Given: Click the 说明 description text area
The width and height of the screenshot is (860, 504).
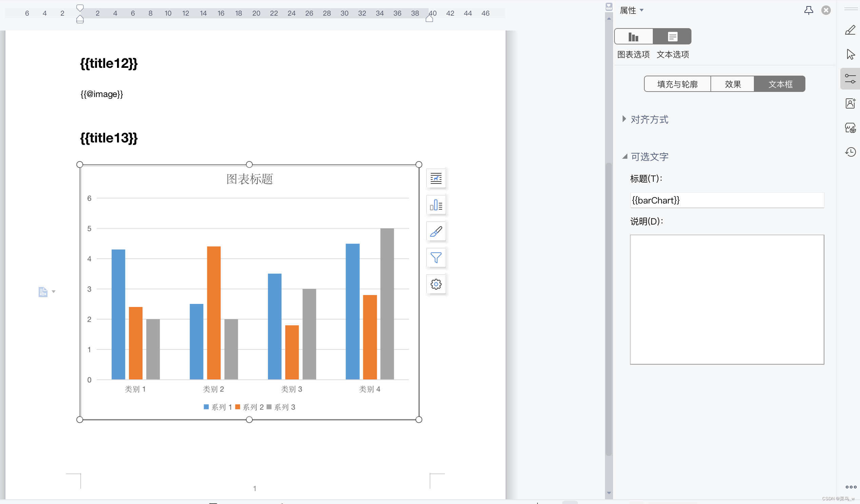Looking at the screenshot, I should coord(727,299).
